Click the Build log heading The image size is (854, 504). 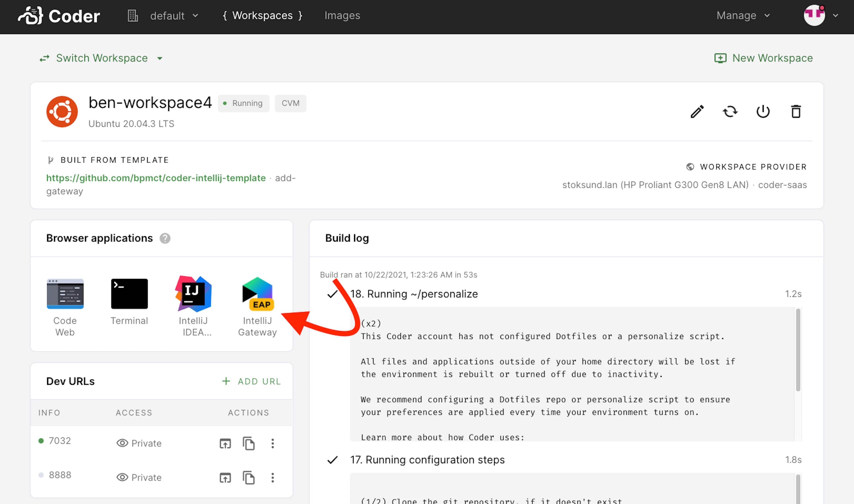347,238
